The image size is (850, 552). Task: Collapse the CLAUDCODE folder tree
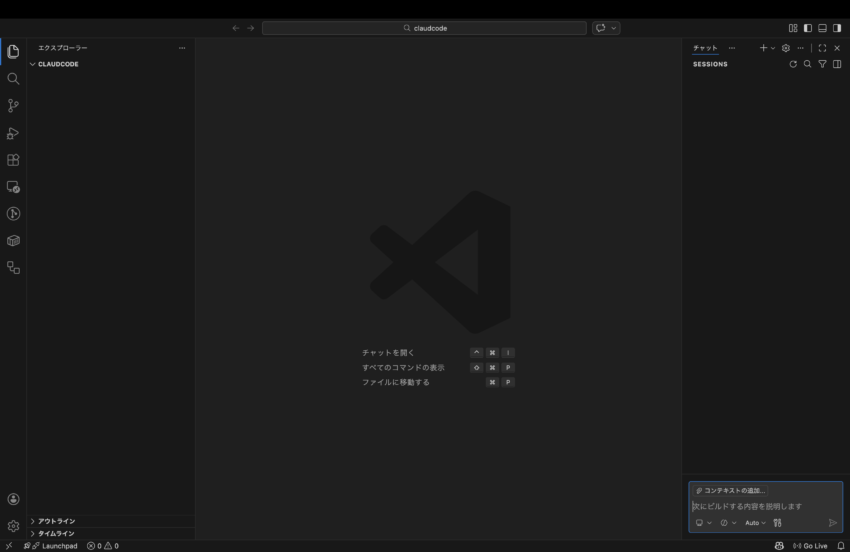tap(58, 64)
